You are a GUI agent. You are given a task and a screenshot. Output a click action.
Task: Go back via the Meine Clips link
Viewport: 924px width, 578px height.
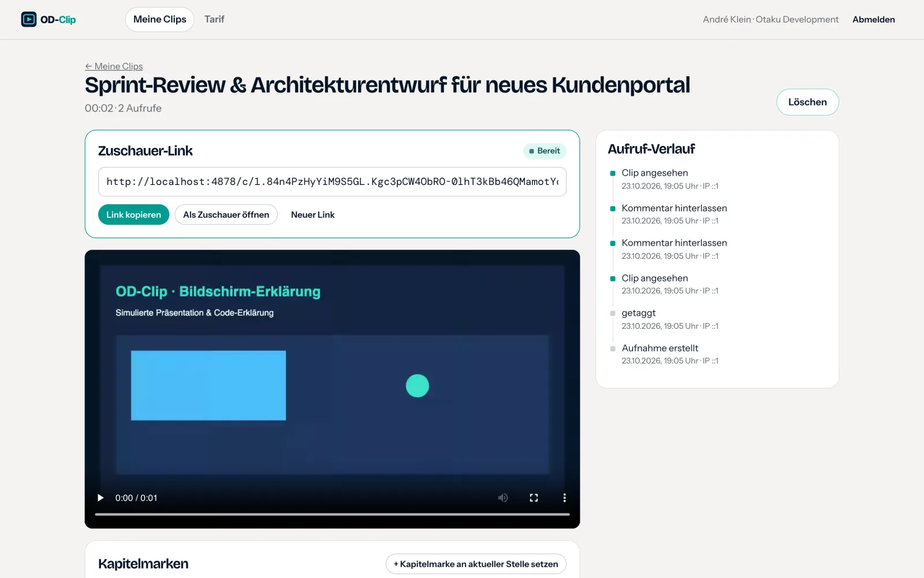114,66
